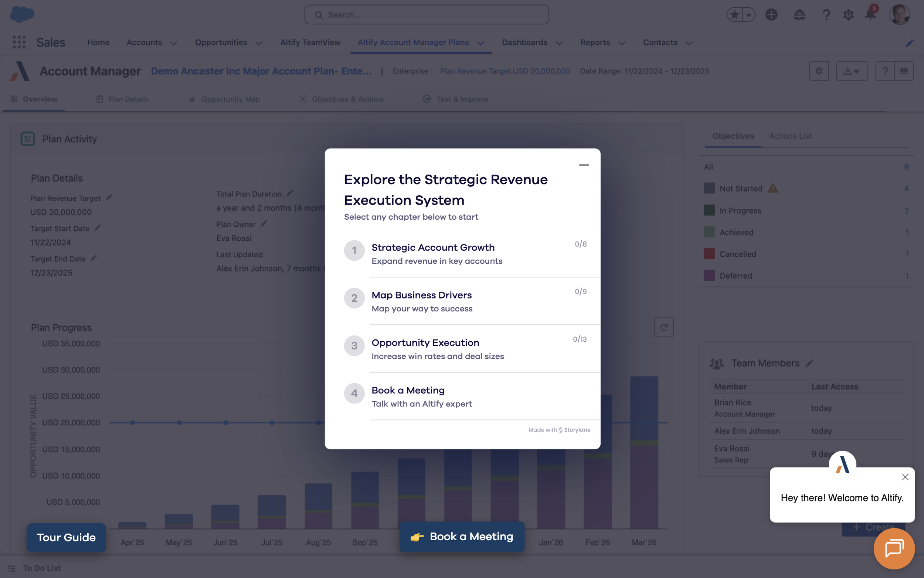Open the notifications bell
The width and height of the screenshot is (924, 578).
pos(870,14)
